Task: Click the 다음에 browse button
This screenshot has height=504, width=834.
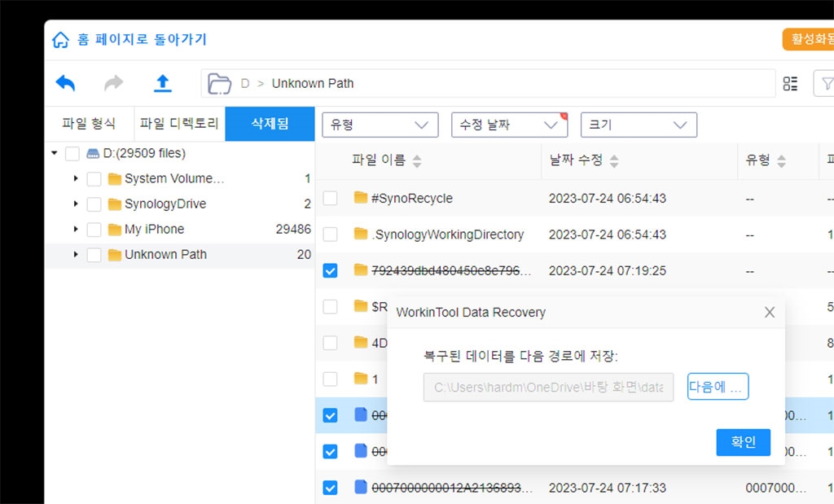Action: 718,387
